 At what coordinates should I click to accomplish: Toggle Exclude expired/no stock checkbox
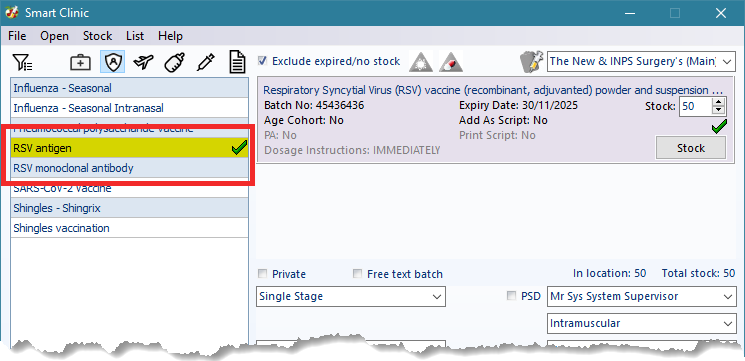262,61
